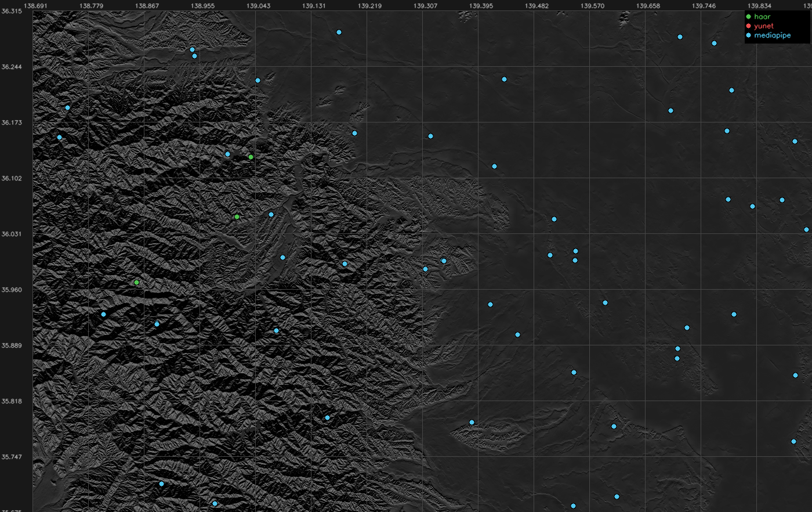Click latitude label 36.315

pyautogui.click(x=12, y=11)
